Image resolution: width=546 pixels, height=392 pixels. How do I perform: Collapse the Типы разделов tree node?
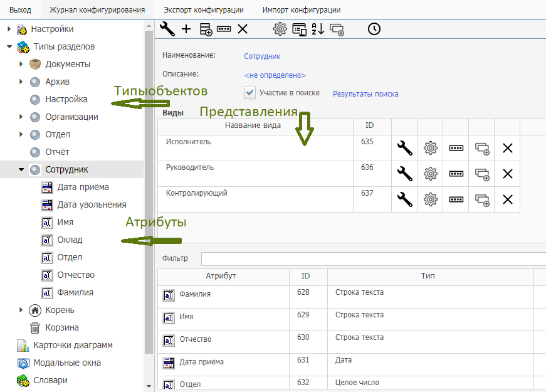coord(9,46)
